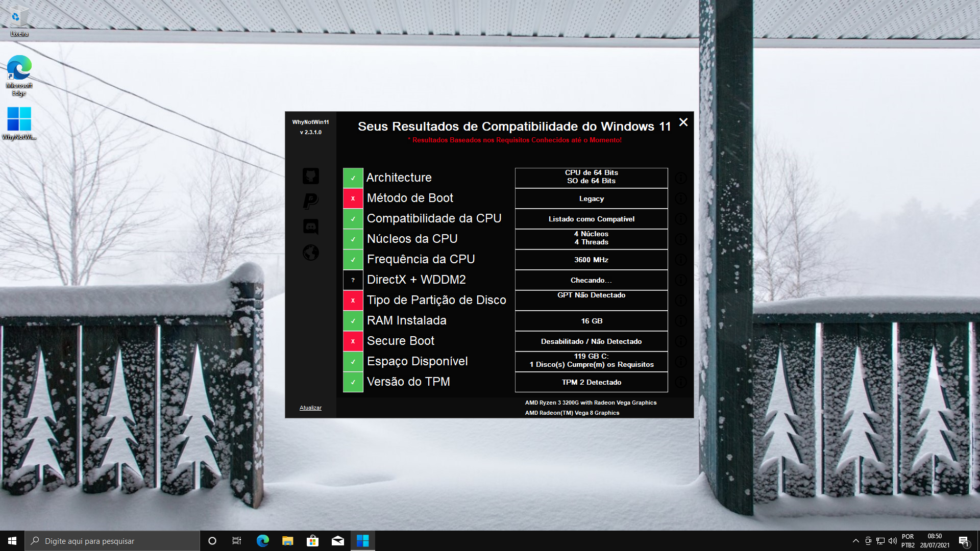The height and width of the screenshot is (551, 980).
Task: Open the website globe icon in the sidebar
Action: click(x=311, y=252)
